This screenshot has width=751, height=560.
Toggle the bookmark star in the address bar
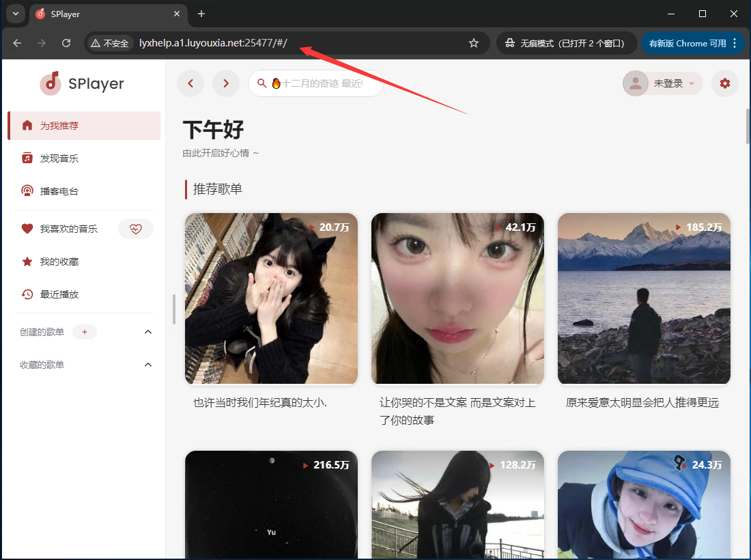pos(474,42)
